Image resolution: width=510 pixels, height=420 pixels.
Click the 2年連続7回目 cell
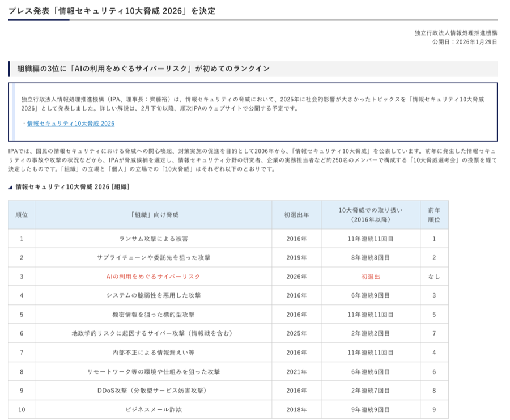[x=371, y=391]
